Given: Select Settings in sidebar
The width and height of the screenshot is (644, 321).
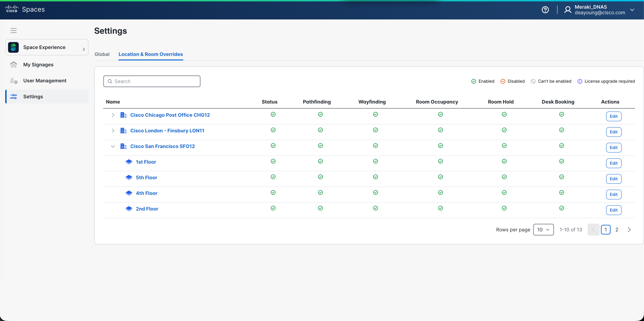Looking at the screenshot, I should (x=47, y=97).
